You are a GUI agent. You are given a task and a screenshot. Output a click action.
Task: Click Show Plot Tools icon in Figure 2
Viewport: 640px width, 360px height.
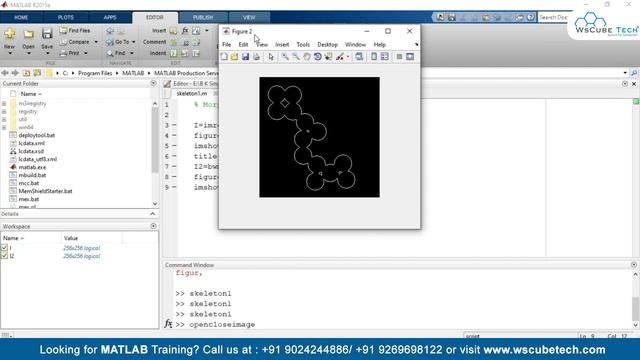tap(410, 57)
